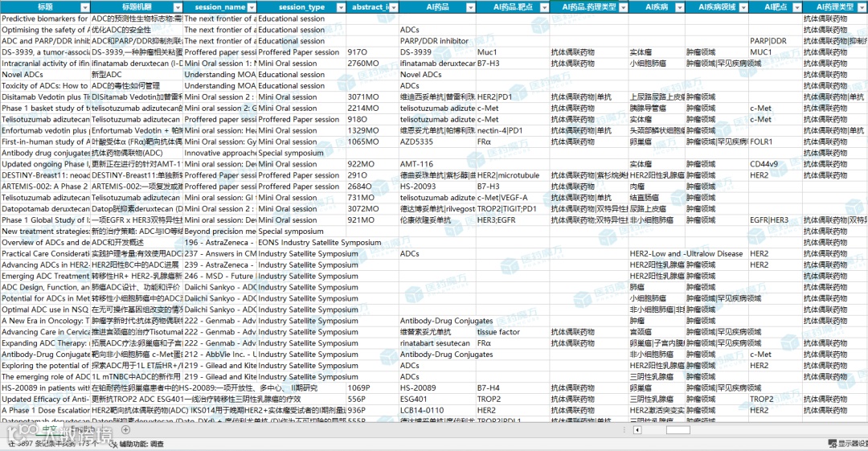Viewport: 868px width, 451px height.
Task: Select cell 'Predictive biomarkers for'
Action: point(45,18)
